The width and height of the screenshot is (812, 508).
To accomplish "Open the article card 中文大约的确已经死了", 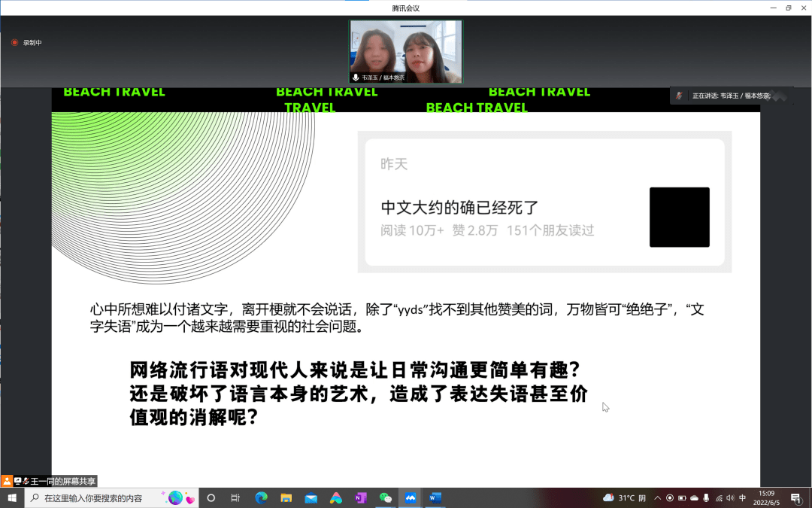I will [544, 202].
